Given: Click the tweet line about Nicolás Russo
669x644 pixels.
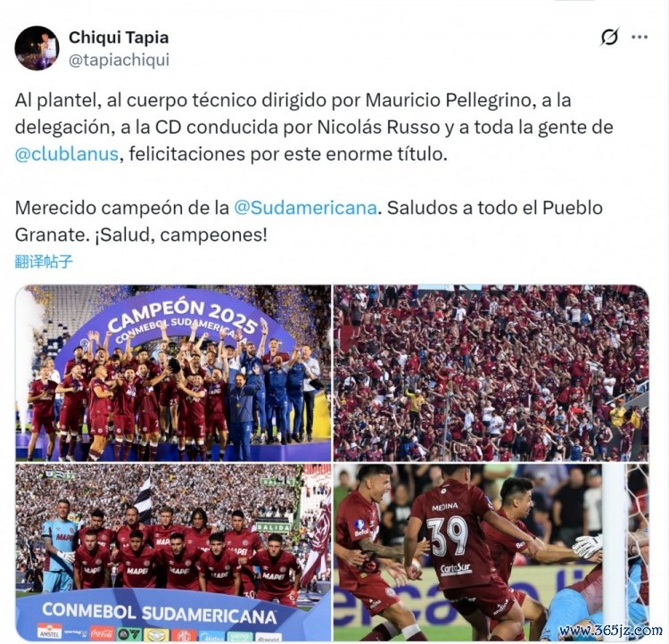Looking at the screenshot, I should (314, 128).
